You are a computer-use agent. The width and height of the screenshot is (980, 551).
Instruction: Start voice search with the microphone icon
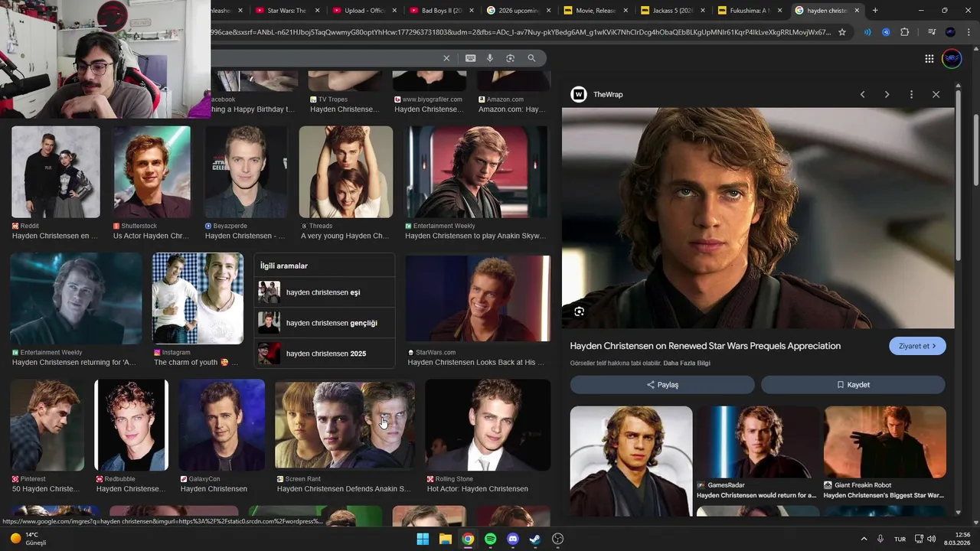click(x=490, y=58)
